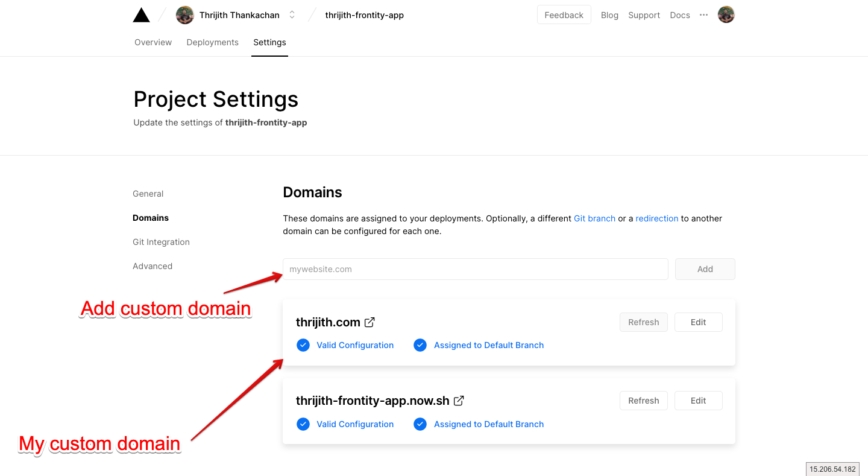This screenshot has height=476, width=868.
Task: Open Git Integration settings section
Action: (x=161, y=242)
